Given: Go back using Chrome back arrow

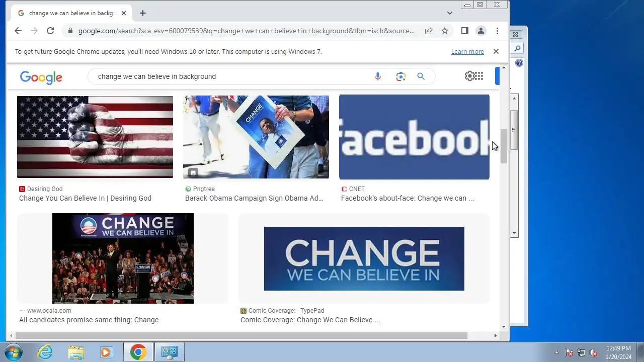Looking at the screenshot, I should (x=18, y=31).
